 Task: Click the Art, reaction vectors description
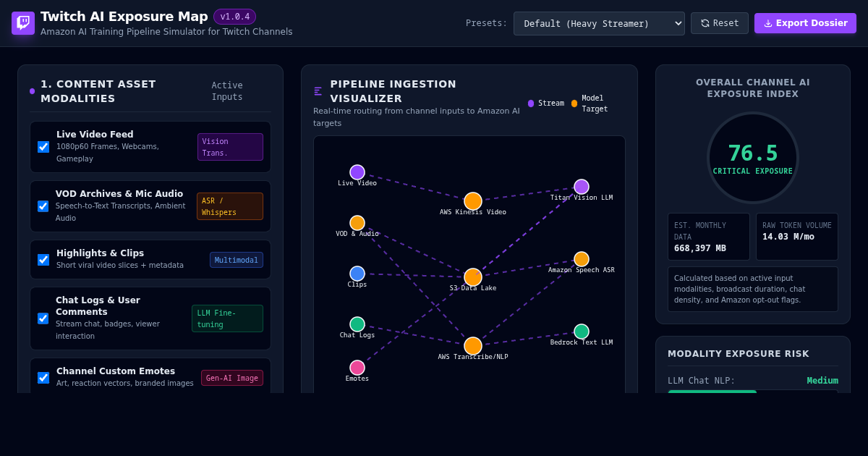pos(125,384)
